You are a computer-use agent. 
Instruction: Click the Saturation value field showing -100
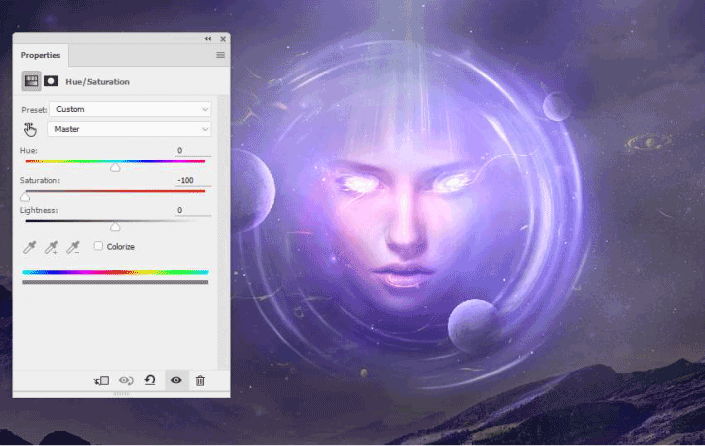pos(192,180)
